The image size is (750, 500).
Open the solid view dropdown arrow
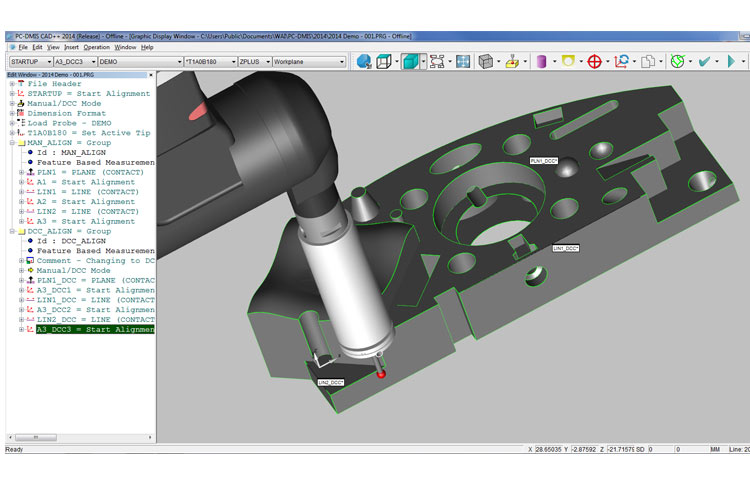point(423,61)
